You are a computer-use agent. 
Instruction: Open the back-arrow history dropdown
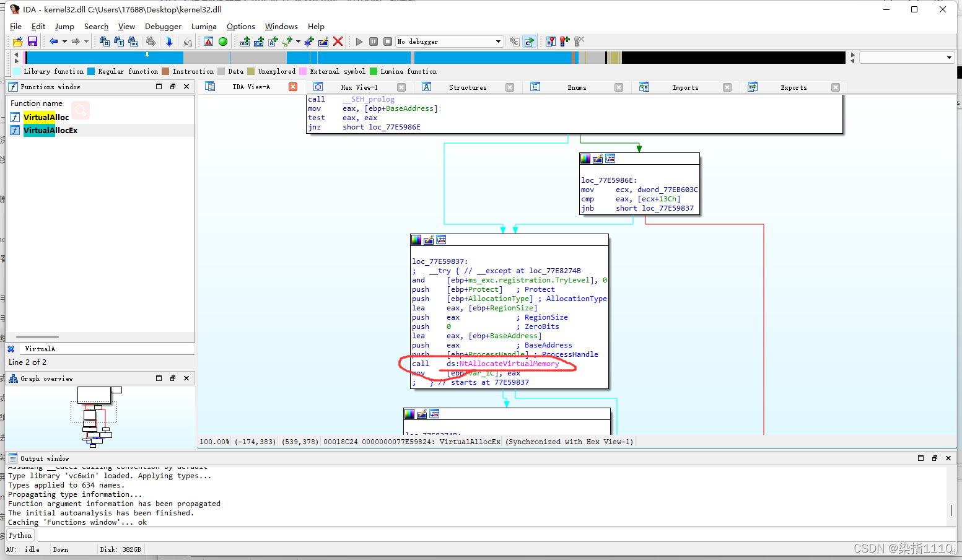pos(64,42)
